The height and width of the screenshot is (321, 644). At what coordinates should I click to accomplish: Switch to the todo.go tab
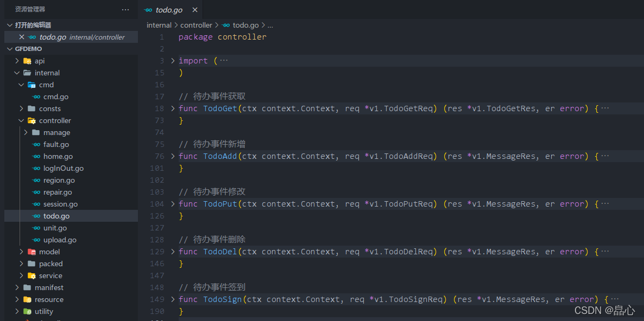[169, 10]
